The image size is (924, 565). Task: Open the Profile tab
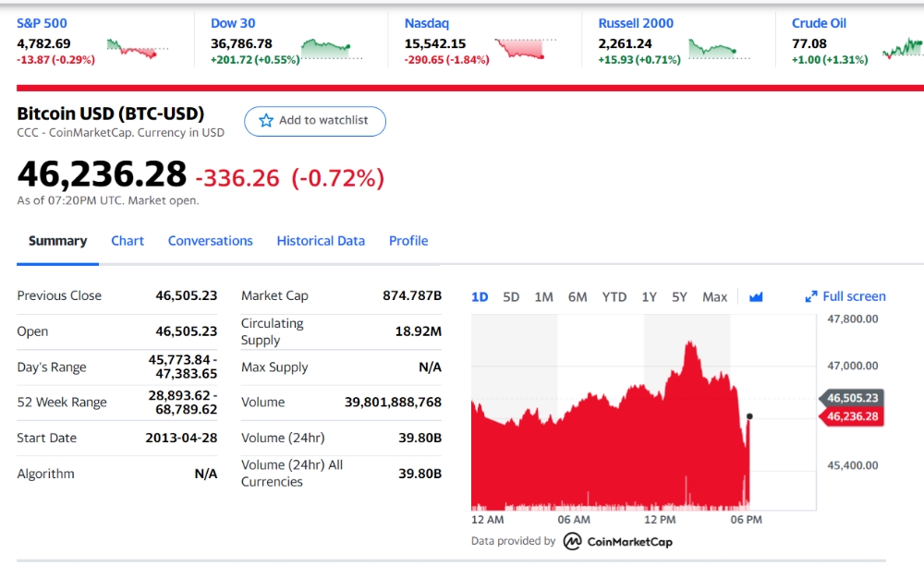[408, 241]
